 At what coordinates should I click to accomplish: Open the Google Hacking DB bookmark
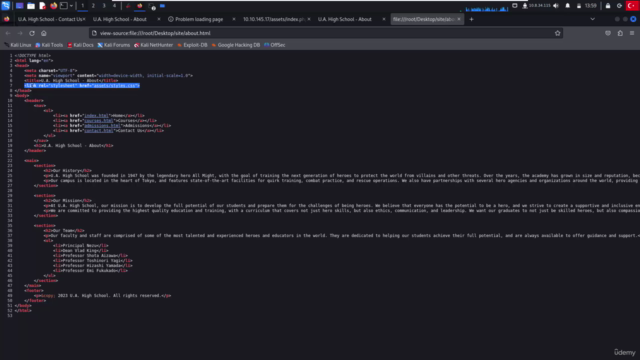[236, 45]
